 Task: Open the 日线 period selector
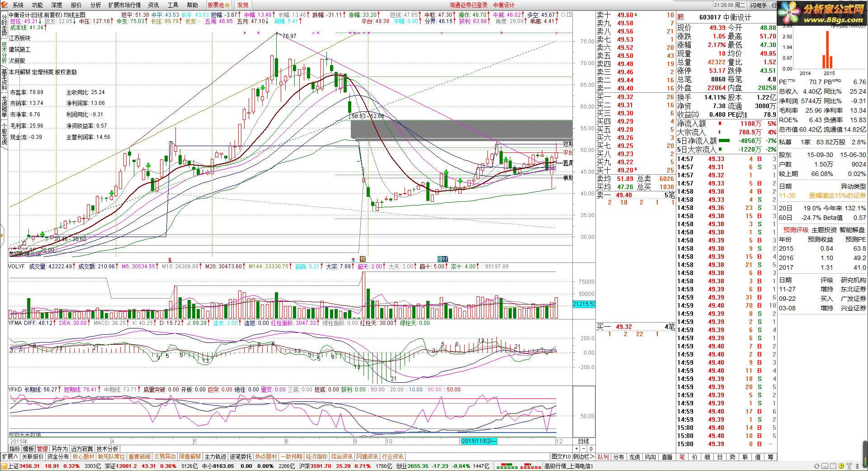point(584,441)
